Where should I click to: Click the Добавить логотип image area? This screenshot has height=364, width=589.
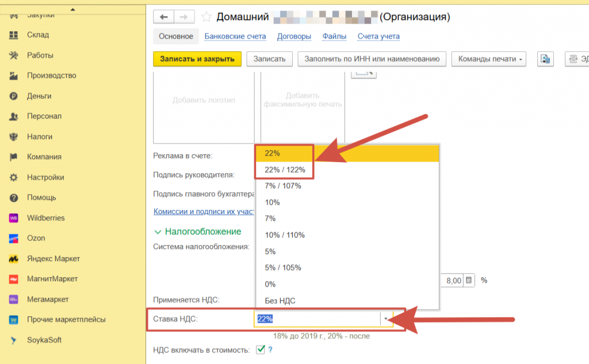click(204, 101)
